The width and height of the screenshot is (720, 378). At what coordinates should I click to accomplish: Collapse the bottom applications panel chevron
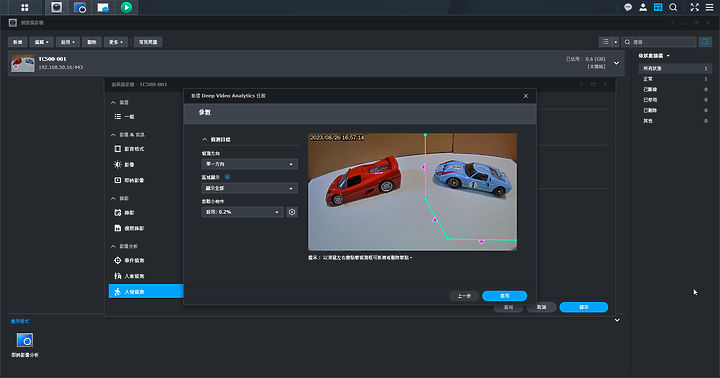point(617,320)
